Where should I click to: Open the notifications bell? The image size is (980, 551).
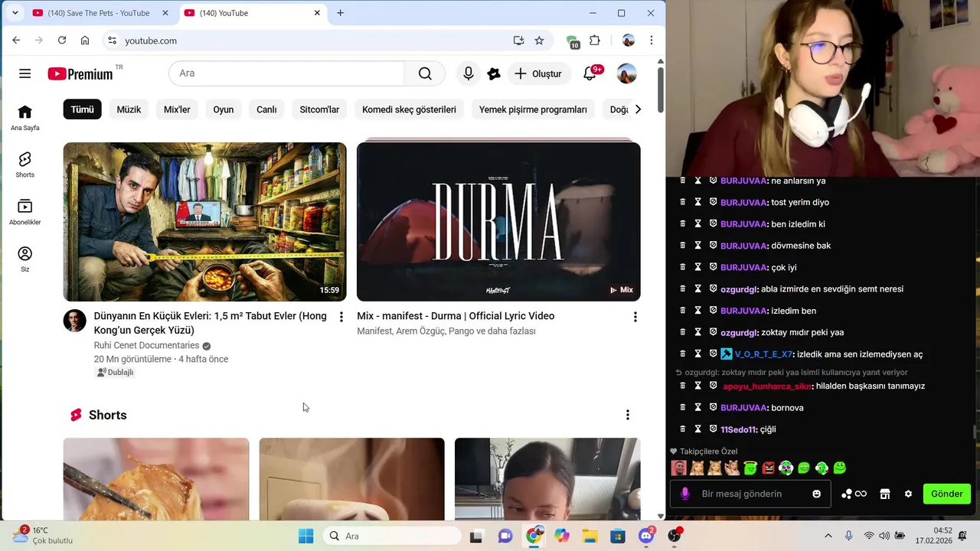pos(590,73)
